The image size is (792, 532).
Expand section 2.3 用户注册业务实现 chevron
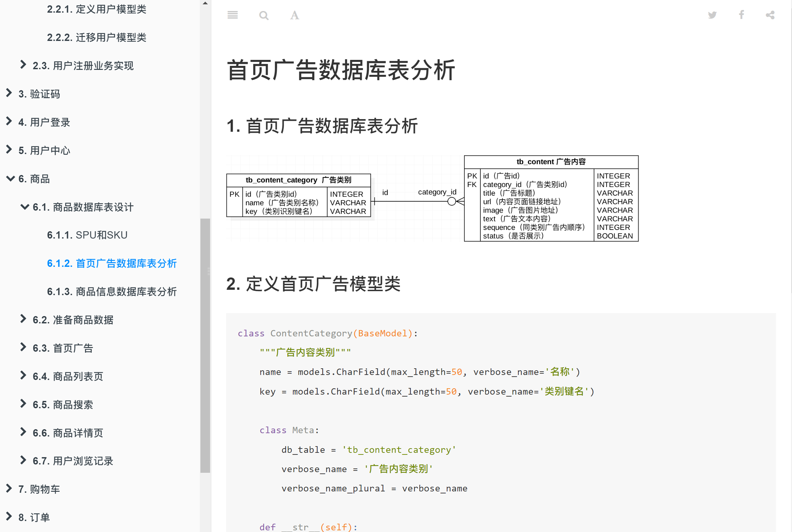tap(23, 65)
